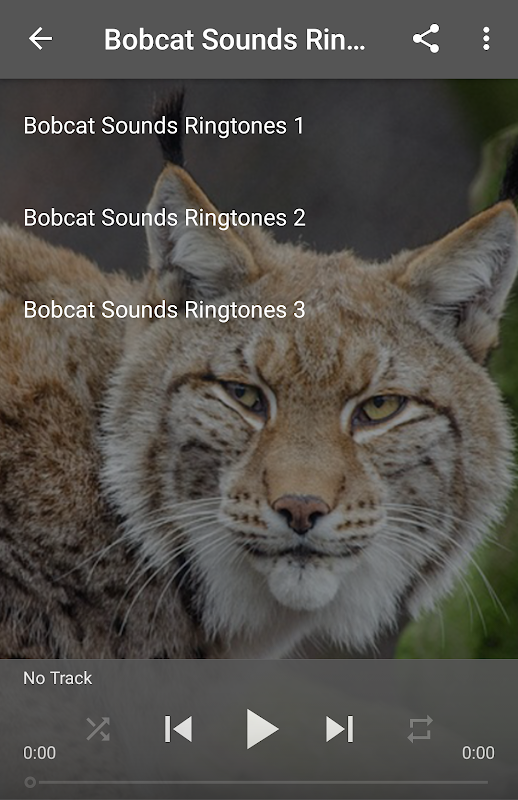Image resolution: width=518 pixels, height=800 pixels.
Task: Skip to the next track
Action: tap(340, 729)
